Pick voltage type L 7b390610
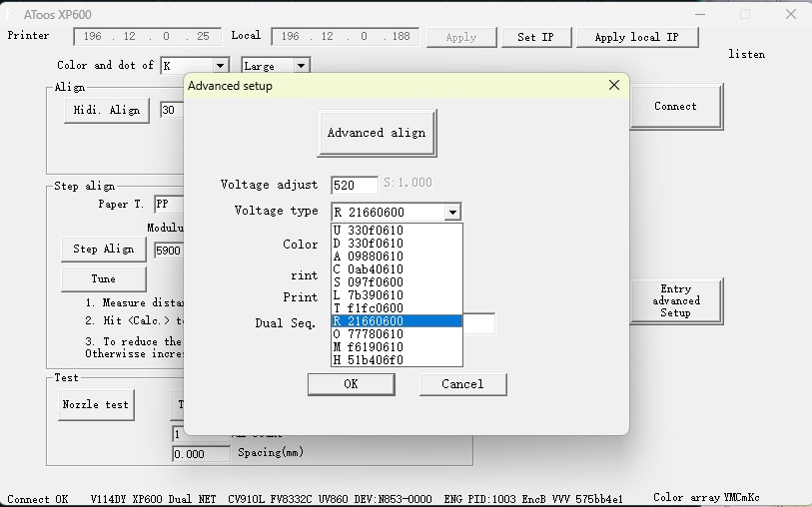This screenshot has width=812, height=507. click(x=397, y=294)
